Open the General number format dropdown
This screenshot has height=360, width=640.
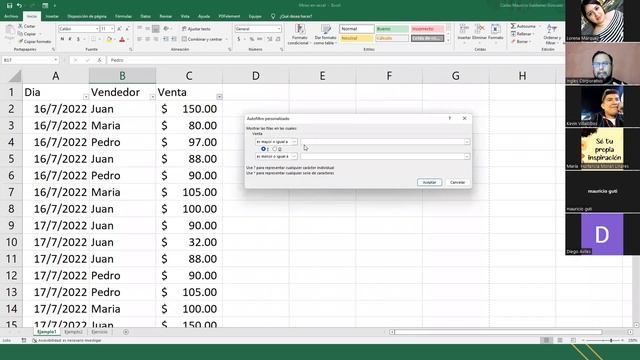279,29
